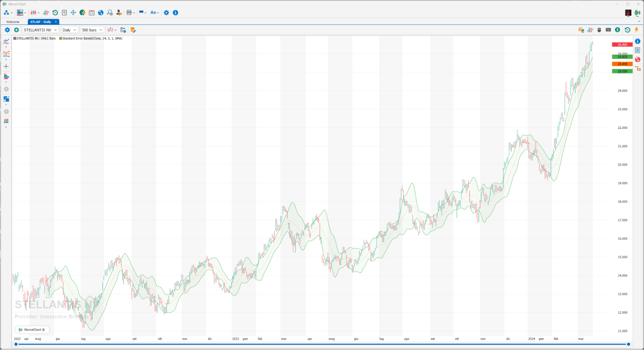Open the network structure icon in main toolbar

coord(6,13)
